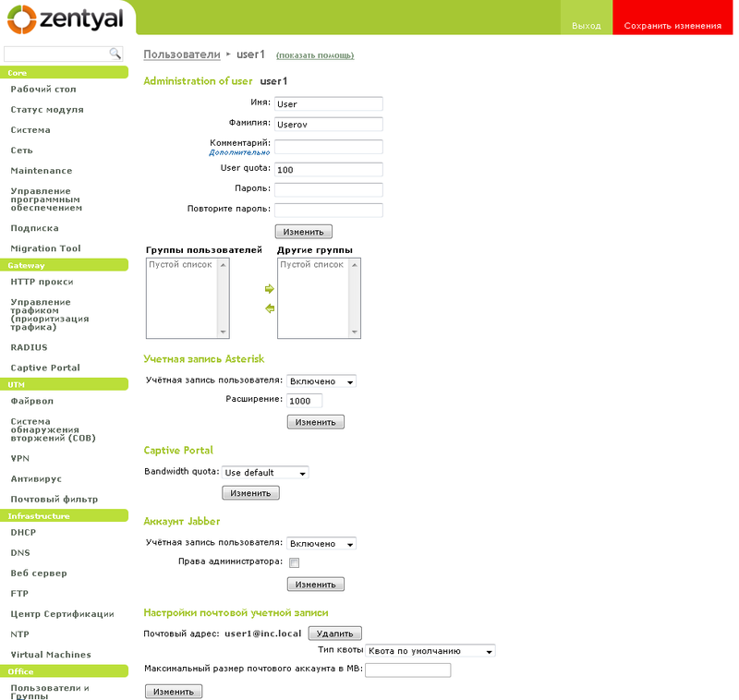
Task: Click Изменить button under password fields
Action: (x=304, y=232)
